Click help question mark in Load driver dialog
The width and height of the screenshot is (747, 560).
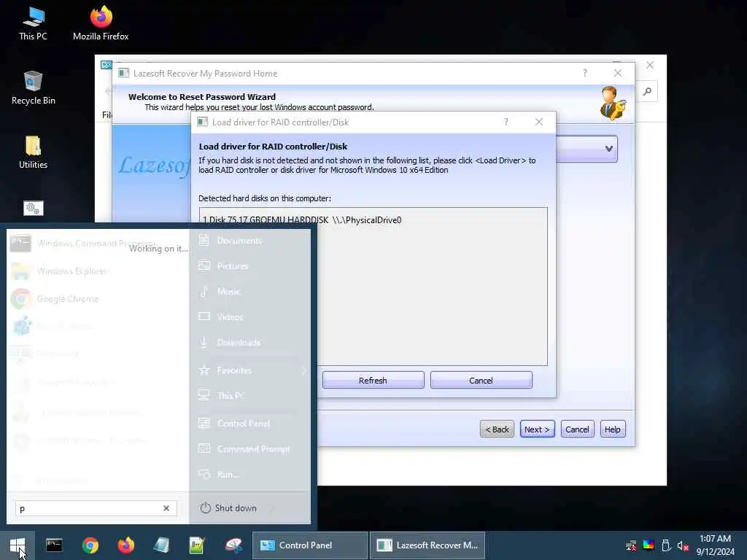click(506, 122)
